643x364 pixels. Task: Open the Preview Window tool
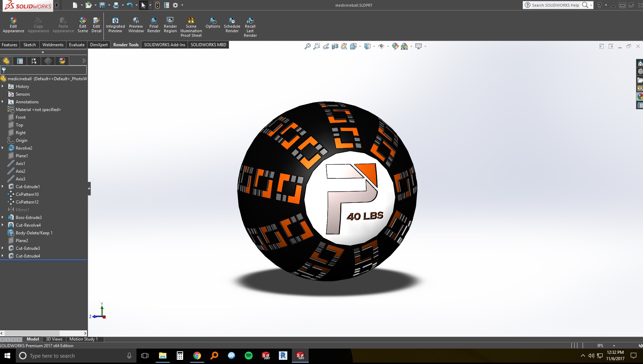point(136,25)
